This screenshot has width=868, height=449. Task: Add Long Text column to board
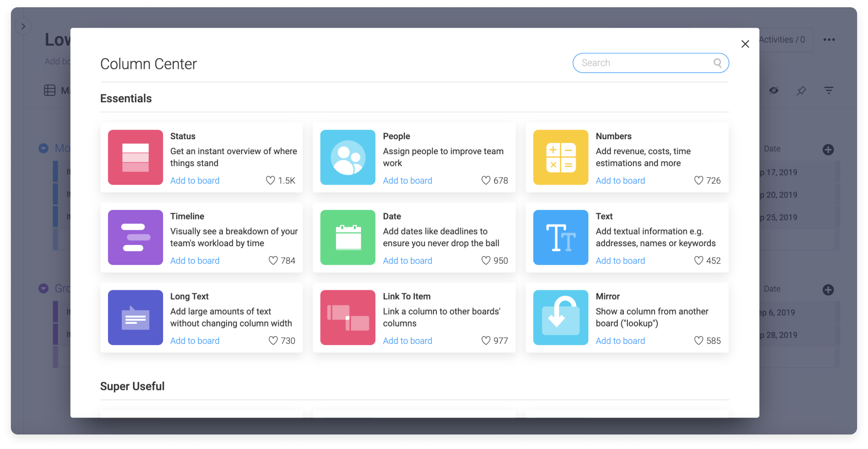coord(195,341)
